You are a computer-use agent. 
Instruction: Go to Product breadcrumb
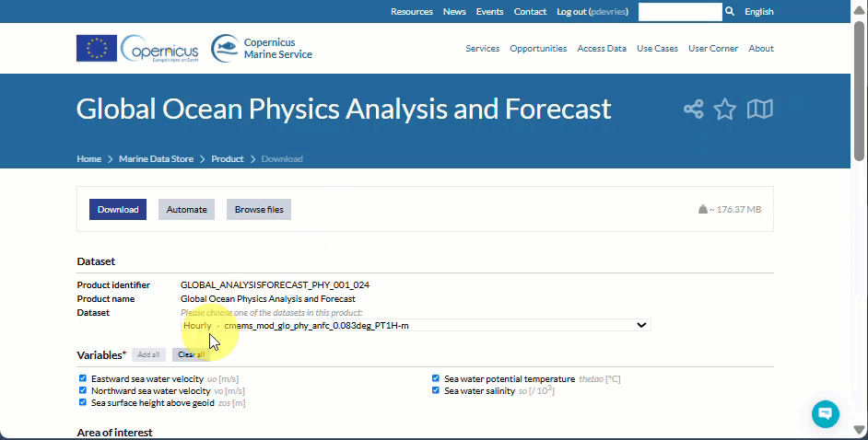228,158
